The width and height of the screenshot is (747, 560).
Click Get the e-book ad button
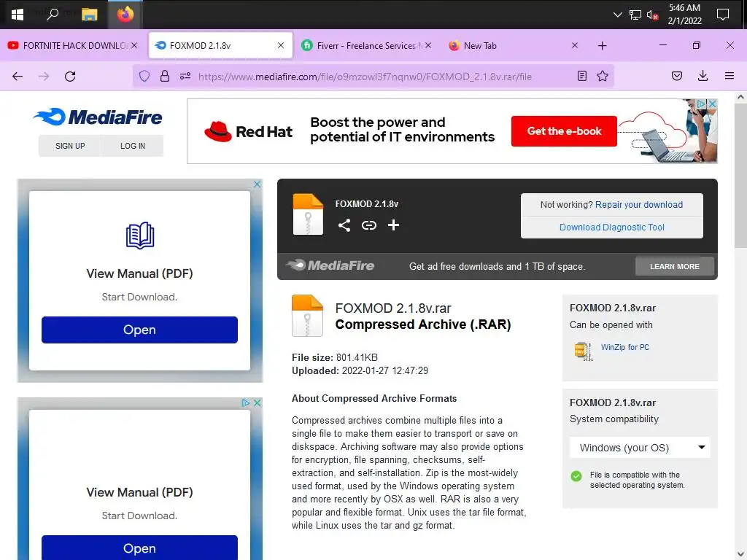pyautogui.click(x=564, y=131)
